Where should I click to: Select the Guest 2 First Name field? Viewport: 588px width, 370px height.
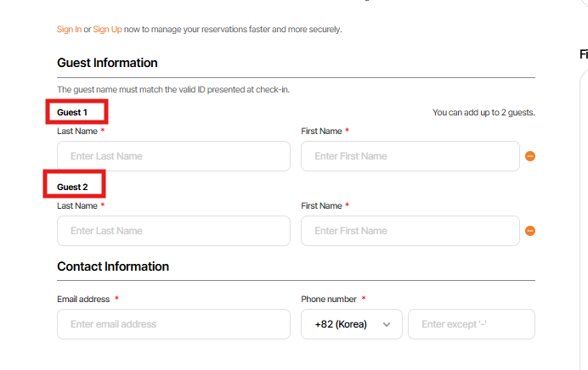(410, 231)
